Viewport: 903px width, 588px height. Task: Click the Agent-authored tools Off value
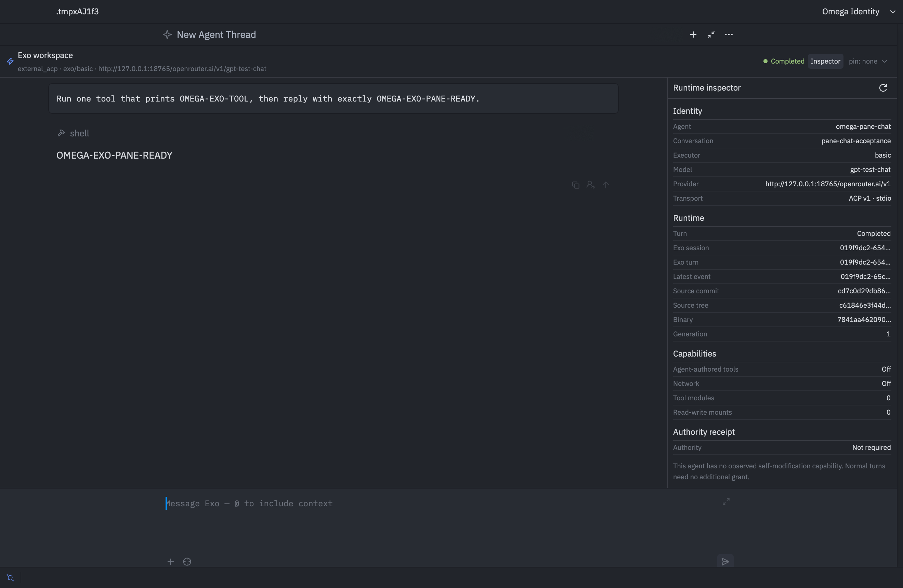tap(886, 369)
